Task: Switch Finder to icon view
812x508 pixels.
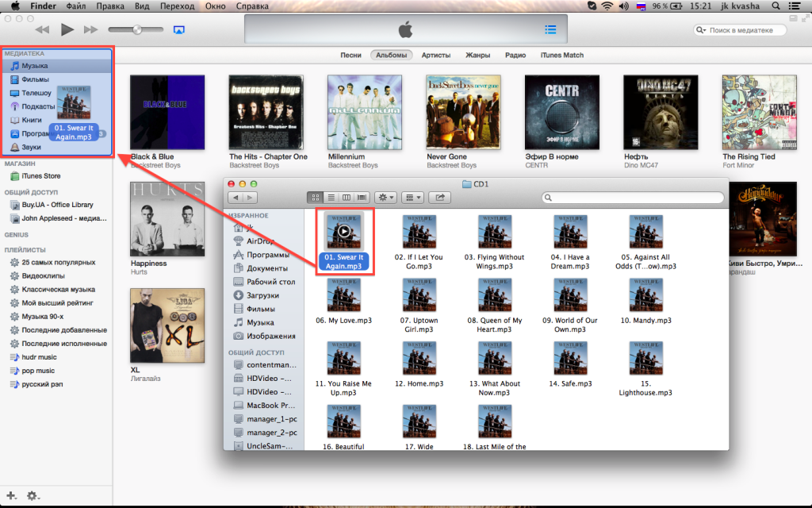Action: [315, 198]
